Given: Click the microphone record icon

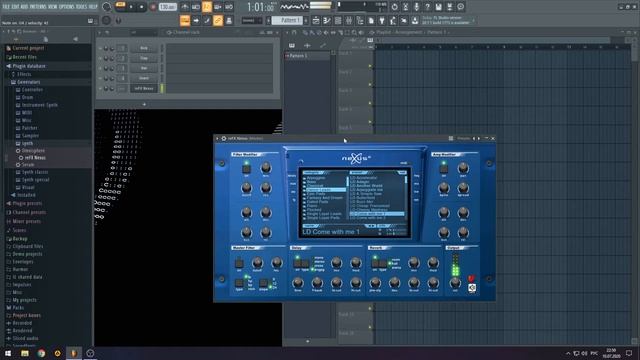Looking at the screenshot, I should point(416,7).
